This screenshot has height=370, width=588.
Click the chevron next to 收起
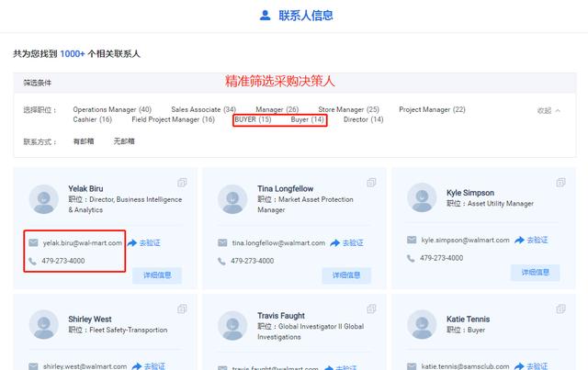(558, 110)
